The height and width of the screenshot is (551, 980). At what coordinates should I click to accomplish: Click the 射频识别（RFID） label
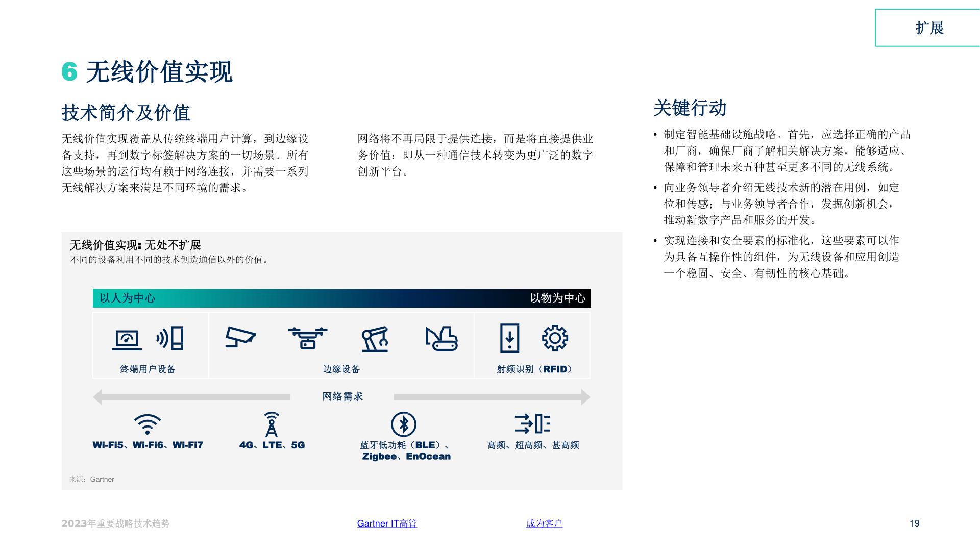534,369
